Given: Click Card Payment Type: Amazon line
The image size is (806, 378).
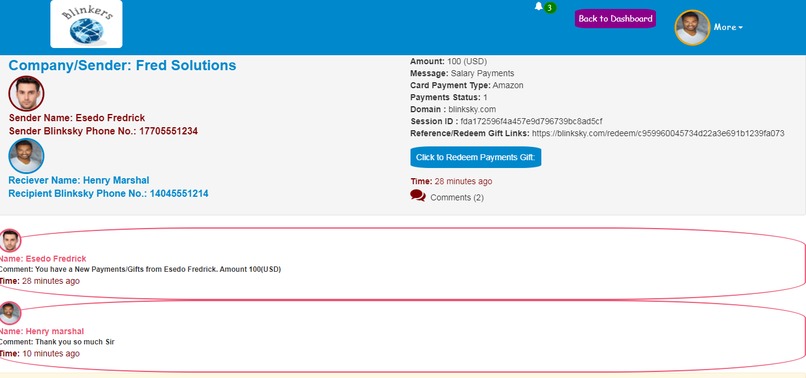Looking at the screenshot, I should click(x=467, y=85).
